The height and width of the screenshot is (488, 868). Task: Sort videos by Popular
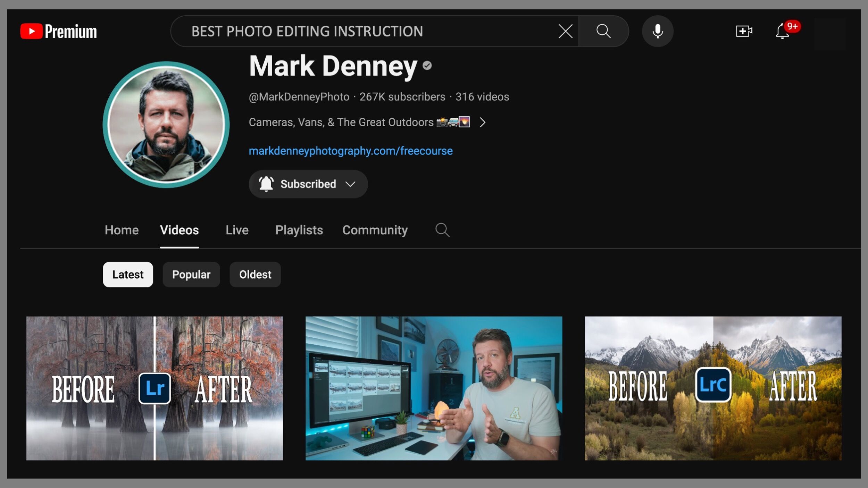click(191, 275)
